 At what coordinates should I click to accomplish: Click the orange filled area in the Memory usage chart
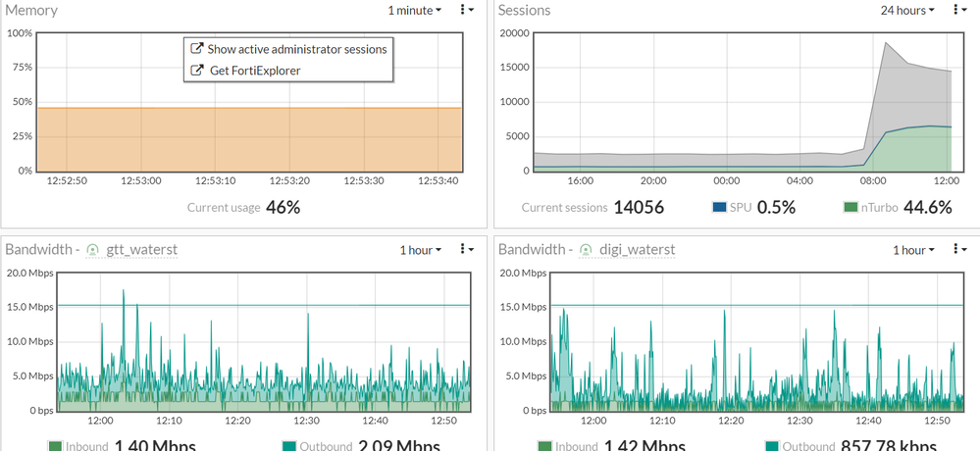click(250, 139)
